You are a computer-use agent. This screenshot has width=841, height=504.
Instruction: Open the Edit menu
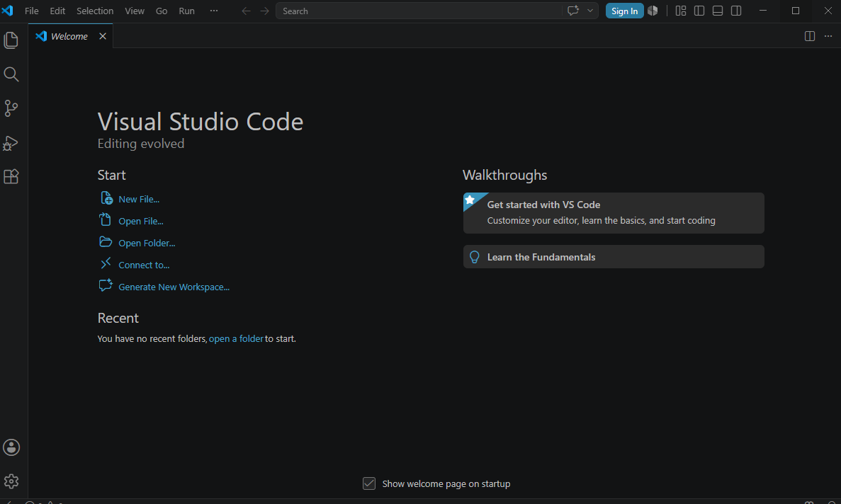[x=57, y=11]
